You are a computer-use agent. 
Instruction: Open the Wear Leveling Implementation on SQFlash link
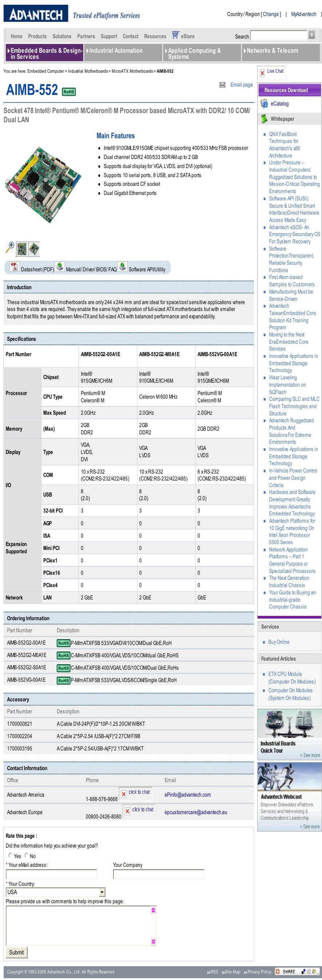click(287, 385)
